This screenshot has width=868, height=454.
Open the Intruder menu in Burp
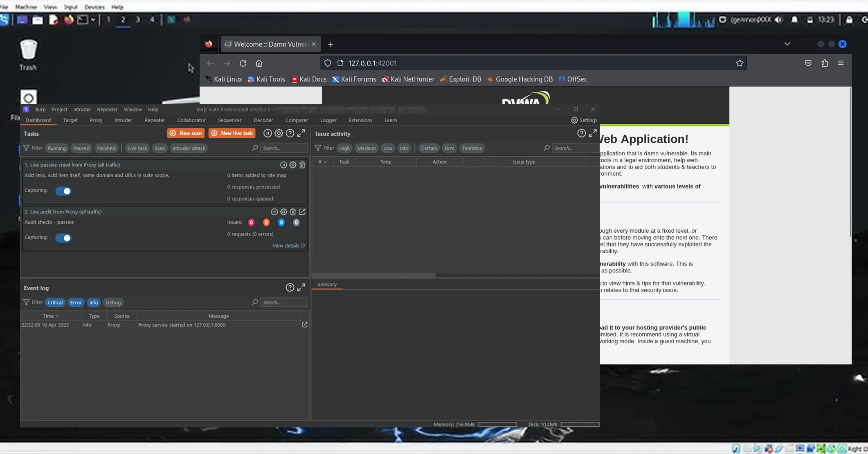(82, 109)
